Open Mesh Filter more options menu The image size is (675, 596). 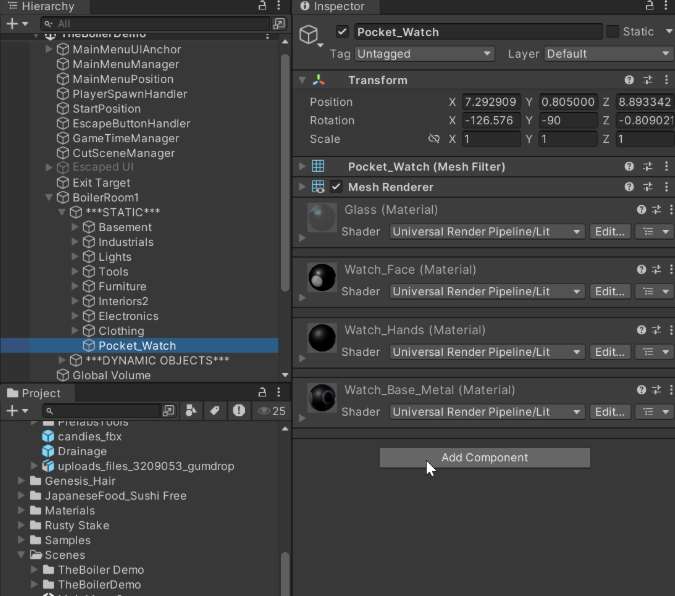click(667, 167)
